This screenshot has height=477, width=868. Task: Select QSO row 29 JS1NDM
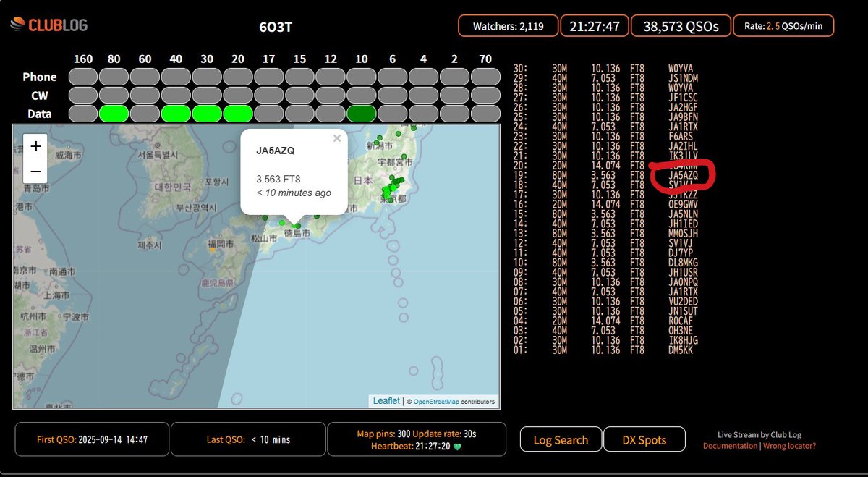(606, 78)
